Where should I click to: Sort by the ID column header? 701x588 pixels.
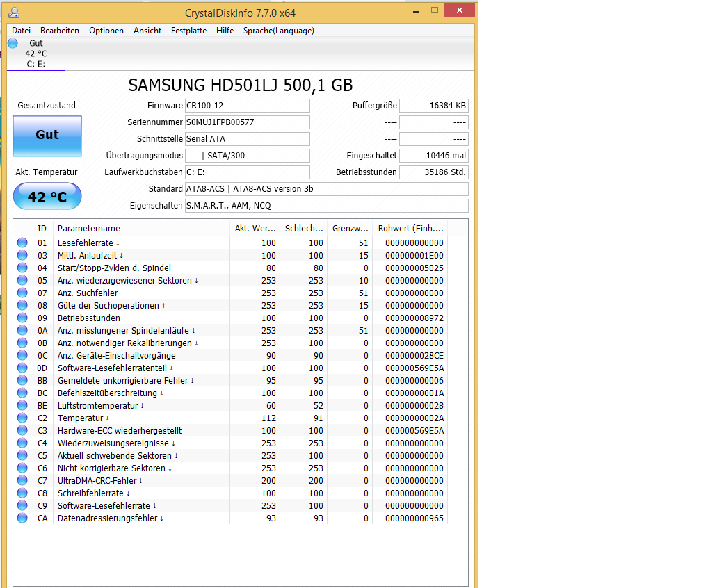42,228
